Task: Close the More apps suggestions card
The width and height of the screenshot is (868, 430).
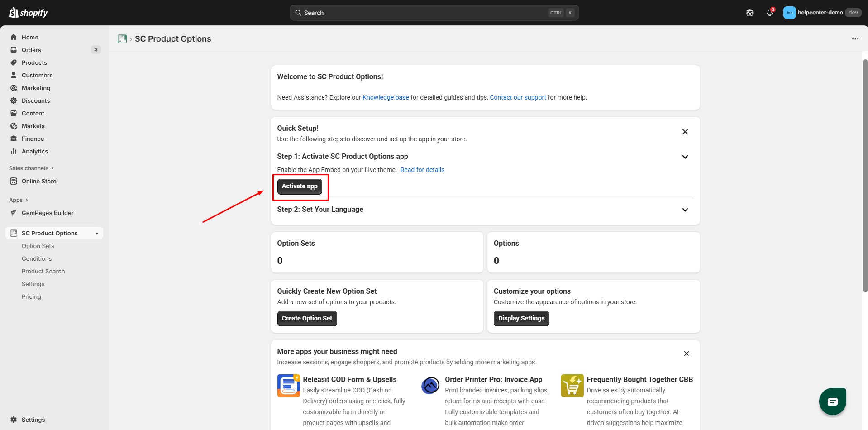Action: 686,354
